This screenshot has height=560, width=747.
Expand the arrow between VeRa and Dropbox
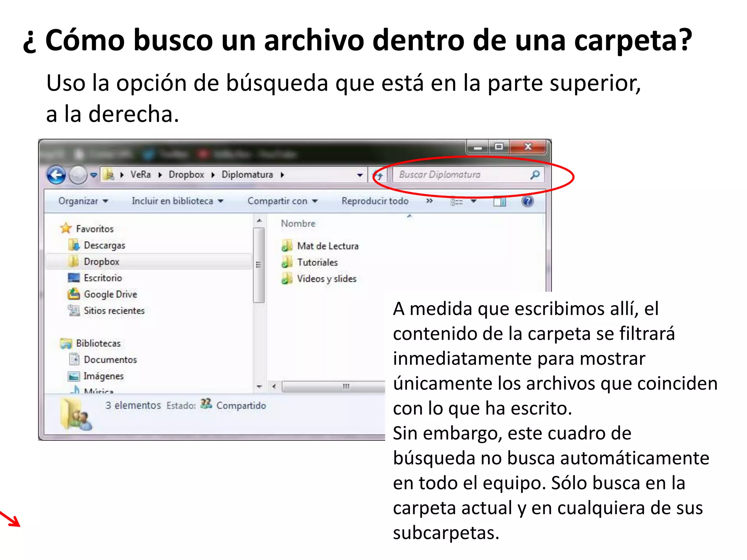(x=160, y=175)
